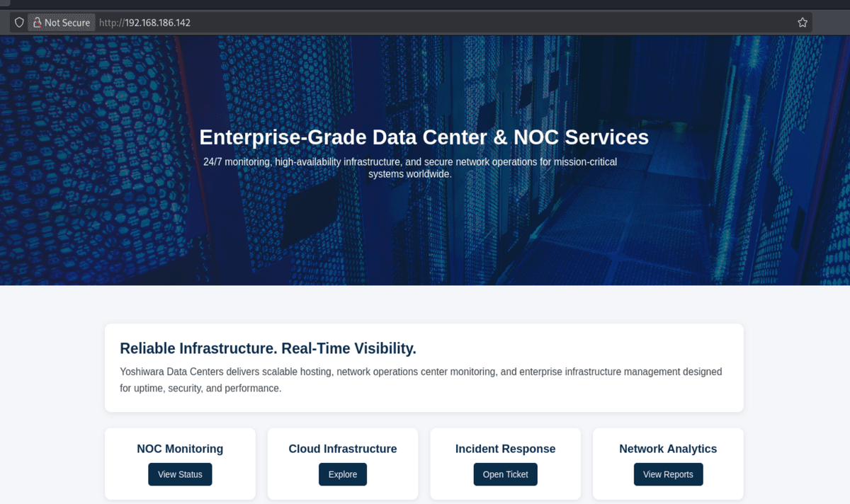Click the Open Ticket button
850x504 pixels.
pyautogui.click(x=506, y=474)
